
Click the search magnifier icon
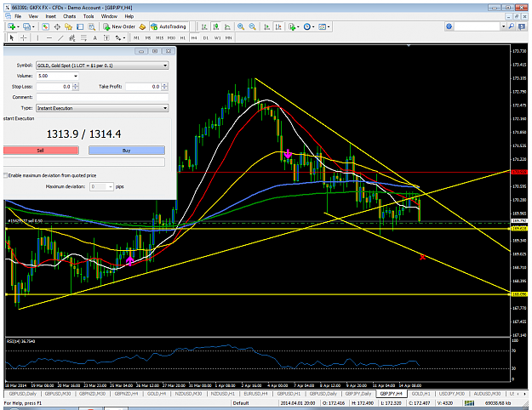tap(512, 26)
